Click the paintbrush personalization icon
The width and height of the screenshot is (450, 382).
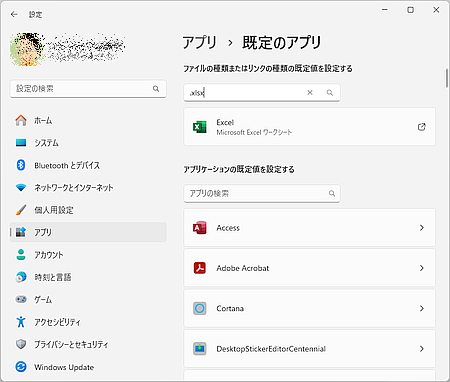coord(21,210)
